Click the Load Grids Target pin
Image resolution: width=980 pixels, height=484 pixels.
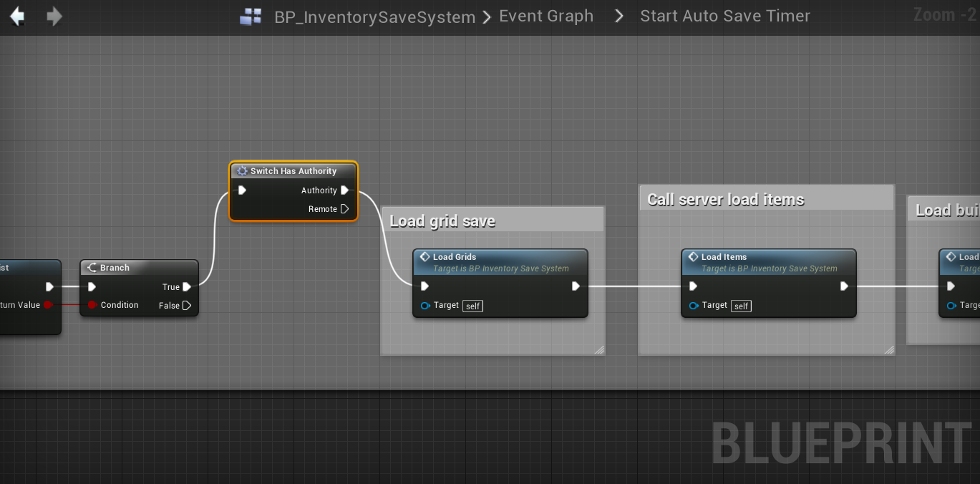425,306
